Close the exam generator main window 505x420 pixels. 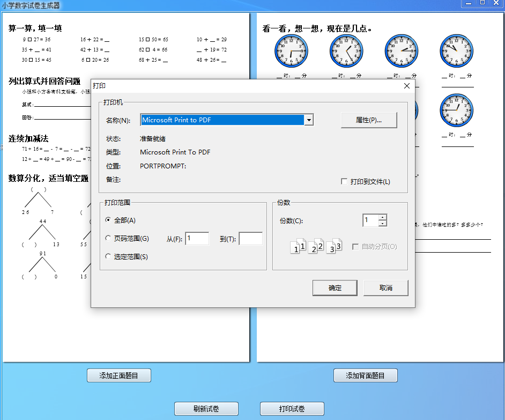[x=496, y=3]
